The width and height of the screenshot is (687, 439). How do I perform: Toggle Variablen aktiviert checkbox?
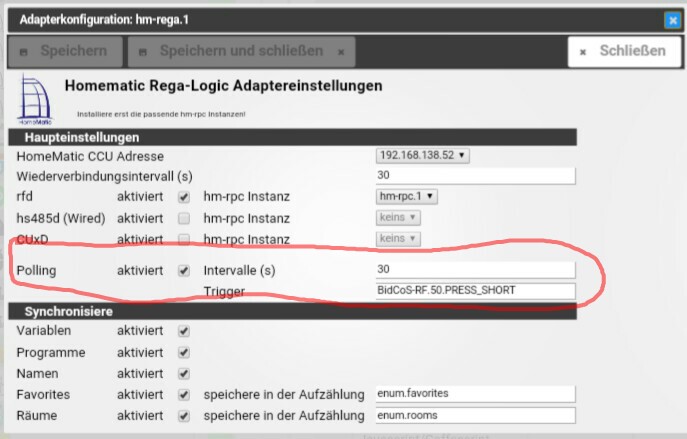pos(184,331)
